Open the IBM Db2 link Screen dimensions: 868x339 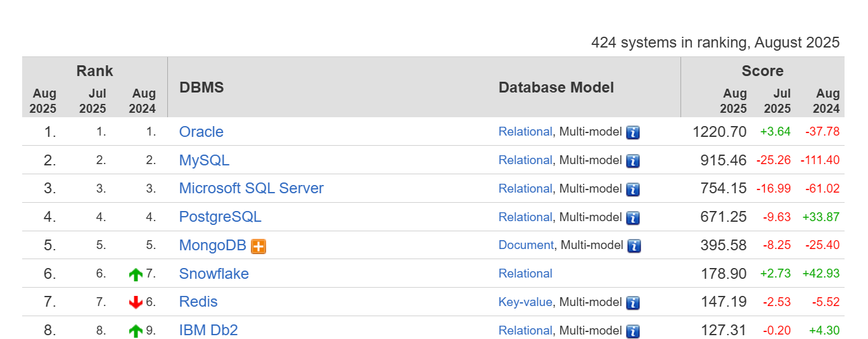[x=208, y=330]
